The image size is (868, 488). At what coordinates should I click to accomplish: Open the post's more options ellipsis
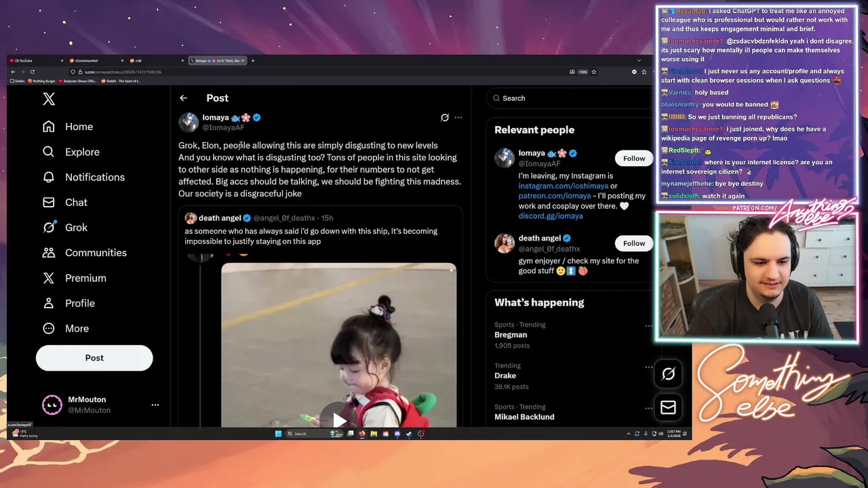[x=458, y=117]
